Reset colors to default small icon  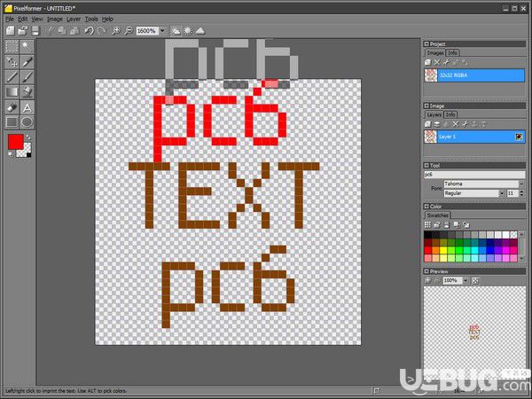[11, 154]
